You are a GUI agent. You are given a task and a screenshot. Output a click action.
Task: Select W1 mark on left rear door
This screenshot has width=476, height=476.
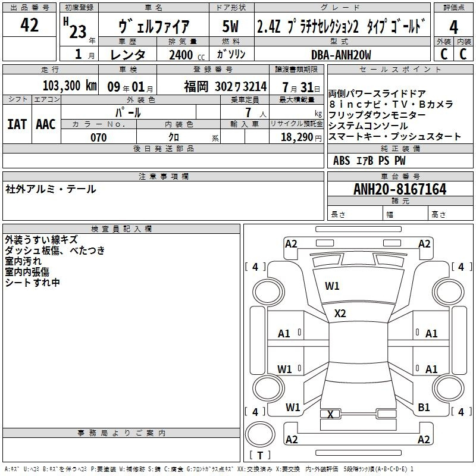pyautogui.click(x=284, y=369)
